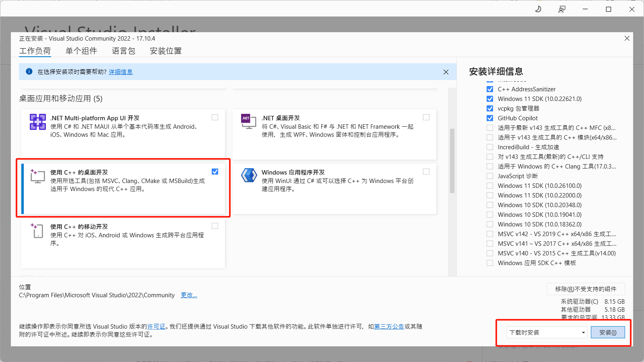Check JavaScript 诊断 component
Image resolution: width=644 pixels, height=362 pixels.
click(490, 176)
